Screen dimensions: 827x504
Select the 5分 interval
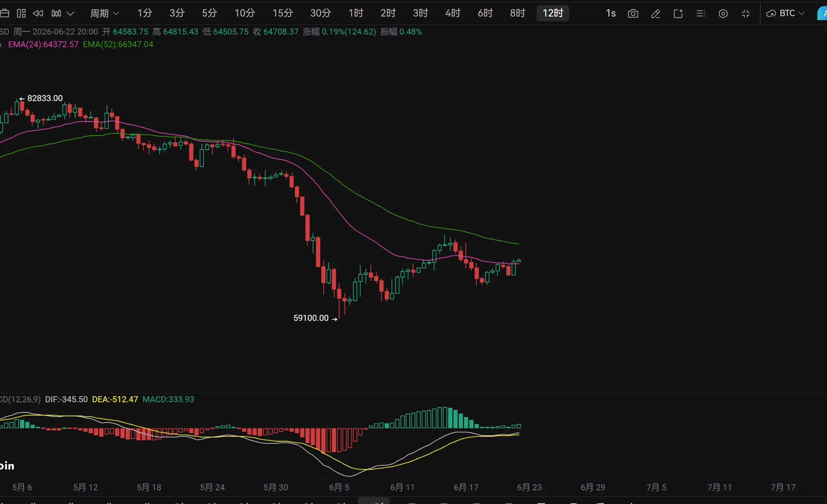point(210,13)
